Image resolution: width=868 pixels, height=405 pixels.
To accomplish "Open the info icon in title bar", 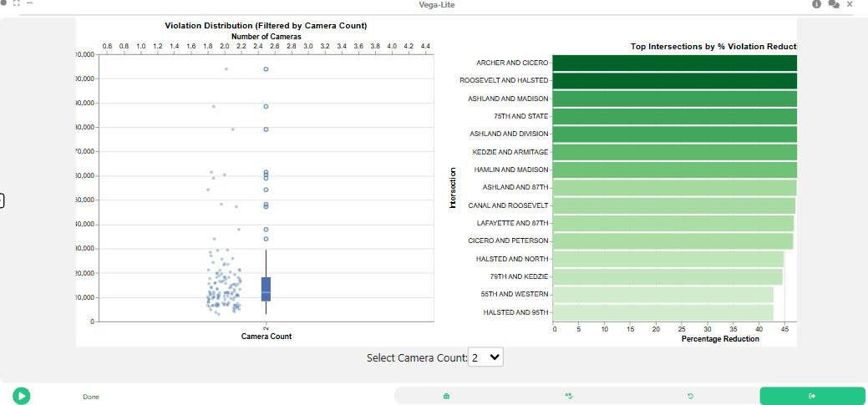I will click(816, 4).
